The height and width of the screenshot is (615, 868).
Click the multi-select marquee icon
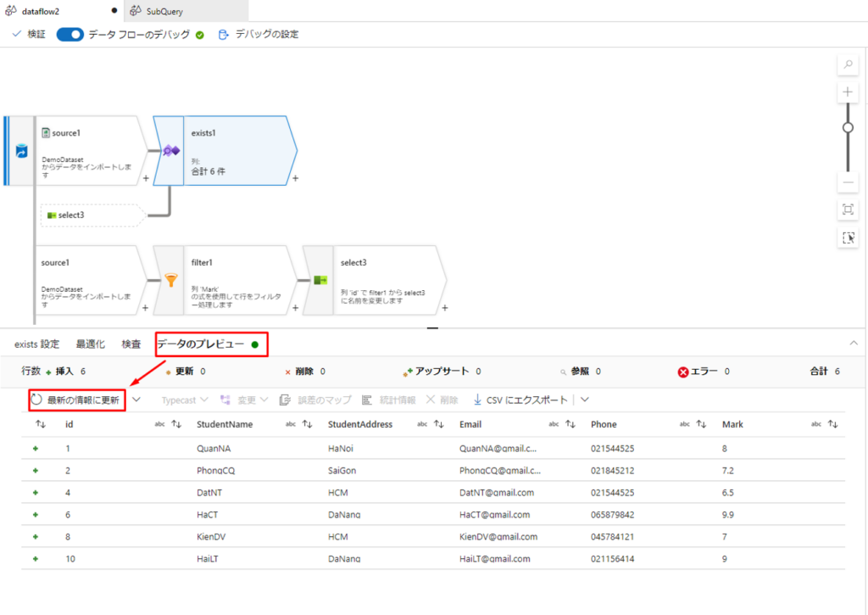(x=848, y=238)
